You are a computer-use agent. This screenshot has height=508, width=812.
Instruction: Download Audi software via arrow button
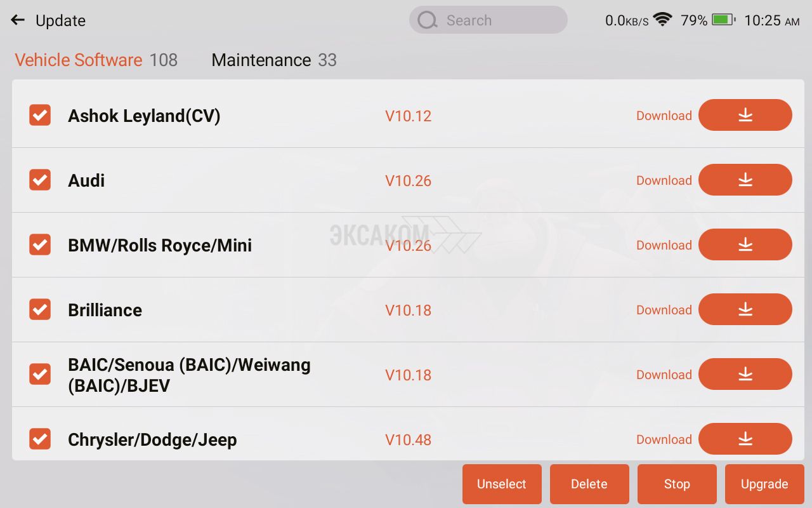coord(745,180)
